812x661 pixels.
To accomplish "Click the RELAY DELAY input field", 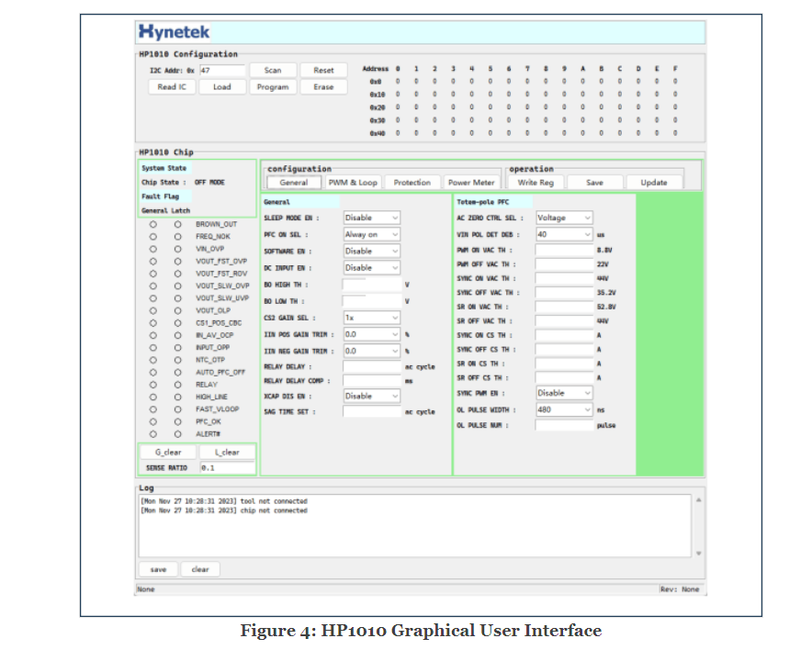I will pos(372,366).
